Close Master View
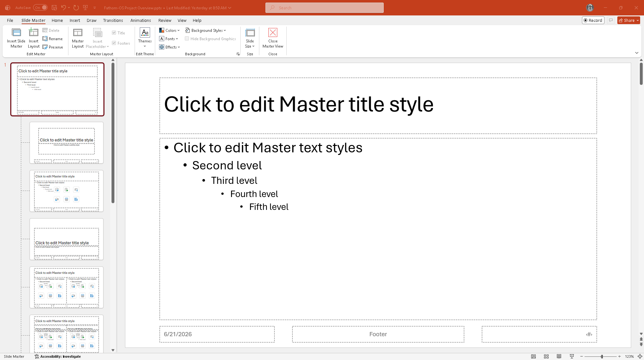This screenshot has height=360, width=644. (273, 38)
